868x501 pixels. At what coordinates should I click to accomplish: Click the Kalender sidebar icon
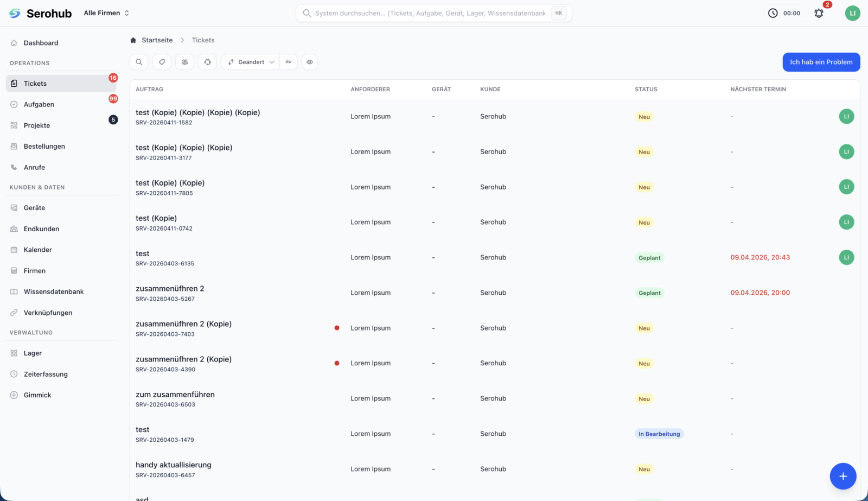tap(14, 250)
